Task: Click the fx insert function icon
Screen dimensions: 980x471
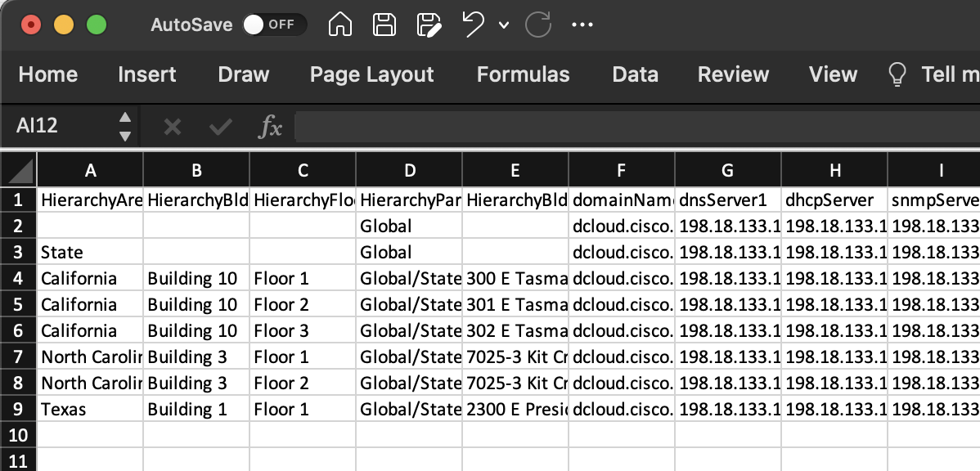Action: (x=270, y=126)
